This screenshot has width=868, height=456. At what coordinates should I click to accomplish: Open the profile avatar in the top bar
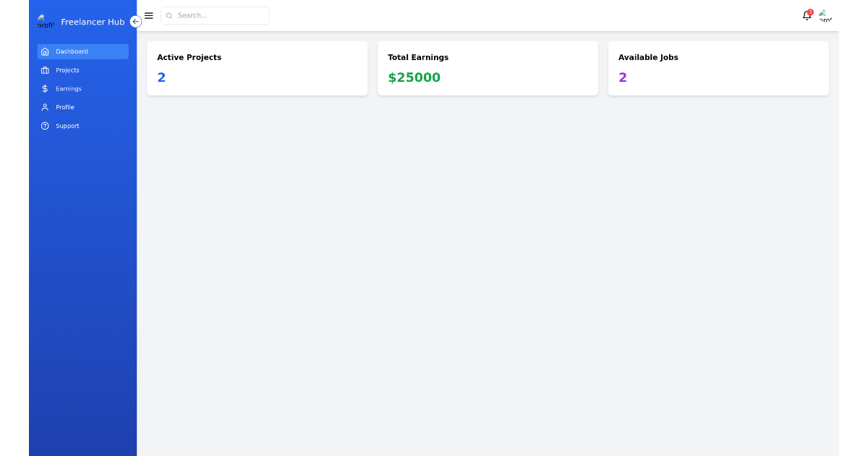pos(825,15)
